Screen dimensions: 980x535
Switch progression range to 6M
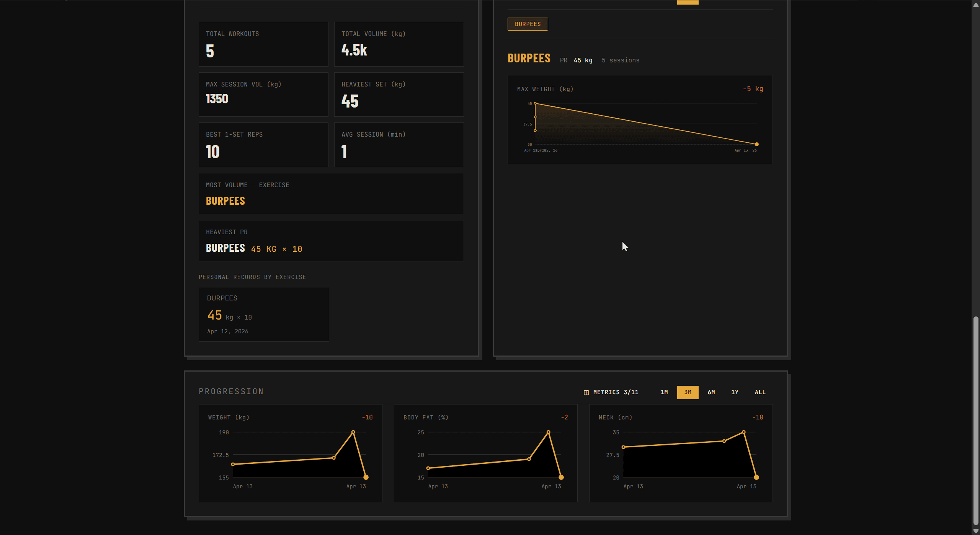(711, 392)
